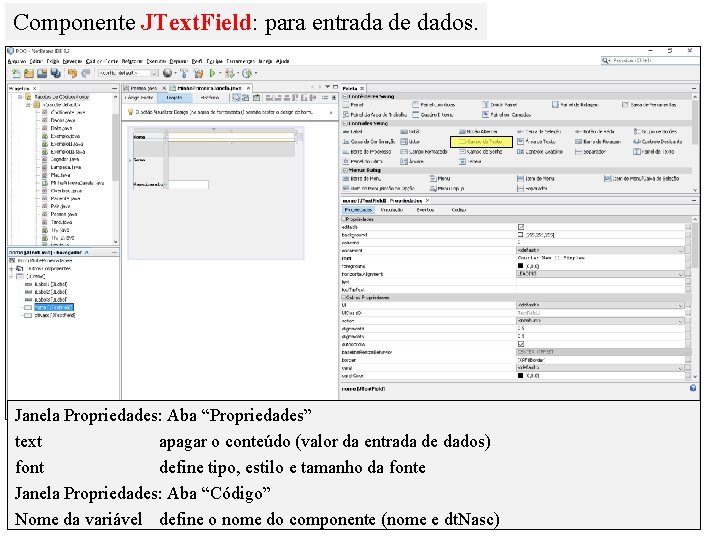Select the dtNasc [JTextField] node in Navigator

tap(55, 316)
